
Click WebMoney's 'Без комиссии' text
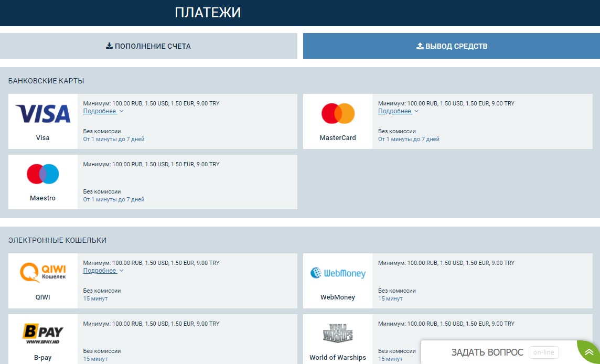pyautogui.click(x=397, y=291)
